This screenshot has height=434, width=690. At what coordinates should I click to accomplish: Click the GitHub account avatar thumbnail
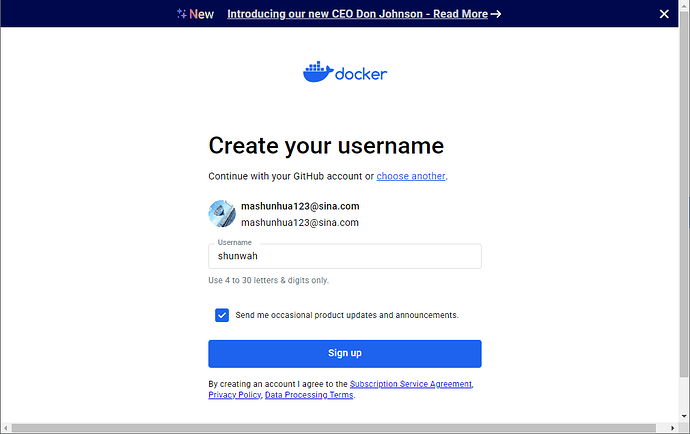point(222,213)
